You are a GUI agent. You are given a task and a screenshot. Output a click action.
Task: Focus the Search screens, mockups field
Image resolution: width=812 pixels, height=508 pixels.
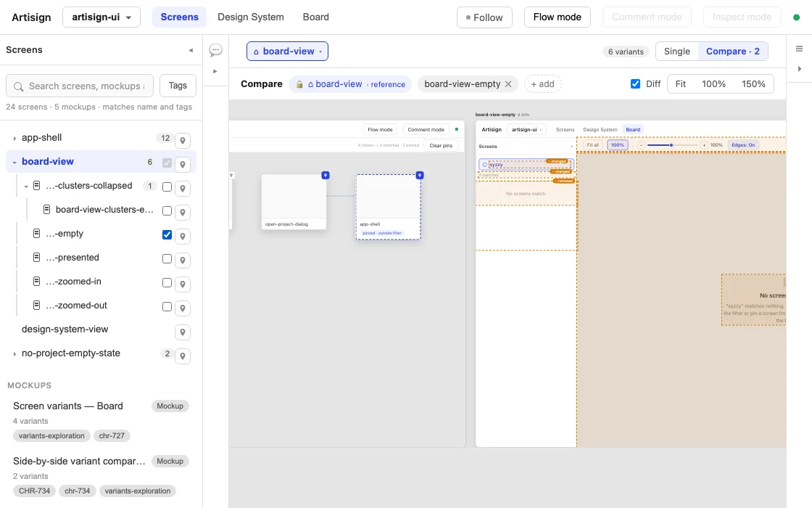[x=80, y=86]
